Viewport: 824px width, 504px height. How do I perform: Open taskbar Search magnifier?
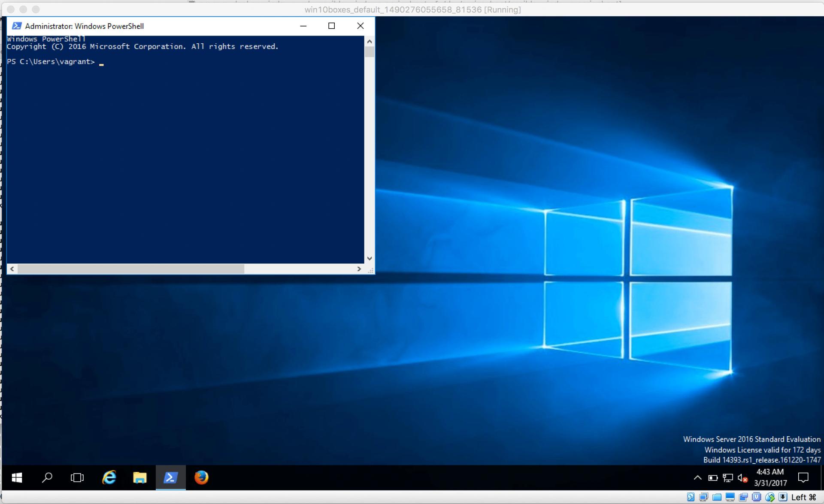[x=47, y=477]
